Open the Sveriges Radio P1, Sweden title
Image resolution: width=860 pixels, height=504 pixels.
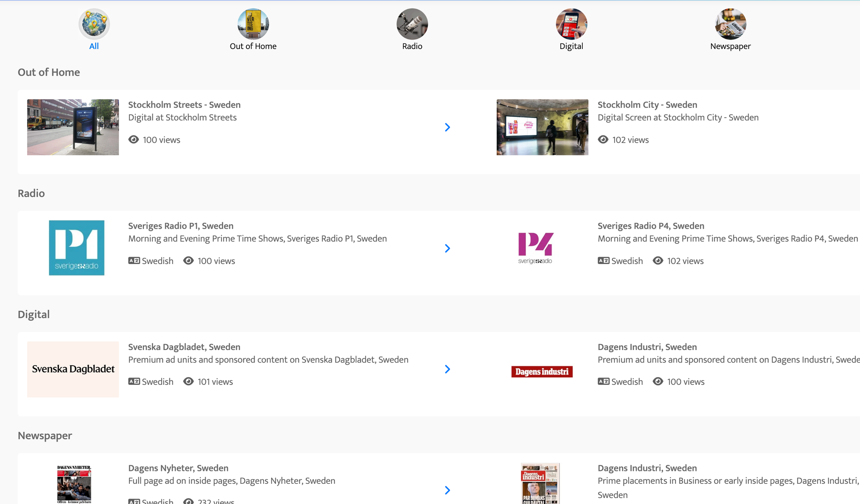[x=181, y=226]
